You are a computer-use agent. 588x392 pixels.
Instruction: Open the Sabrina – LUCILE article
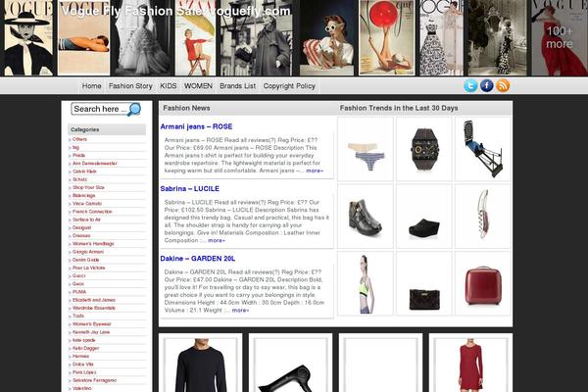[x=190, y=189]
